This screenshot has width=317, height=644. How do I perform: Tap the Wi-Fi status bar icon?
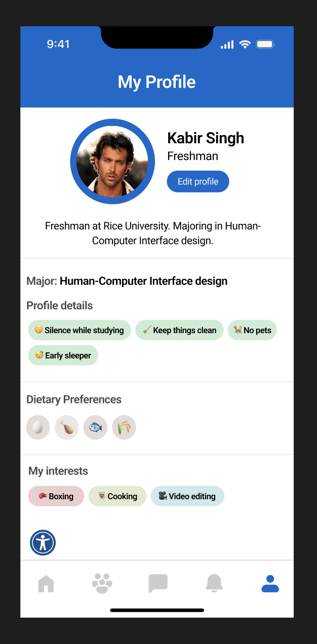[246, 45]
